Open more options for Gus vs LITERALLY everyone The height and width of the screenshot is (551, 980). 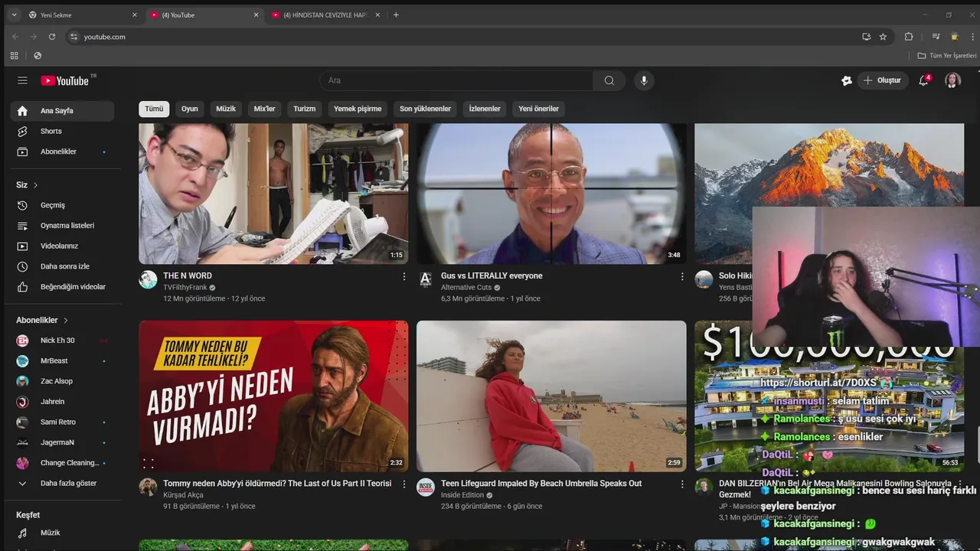click(682, 276)
